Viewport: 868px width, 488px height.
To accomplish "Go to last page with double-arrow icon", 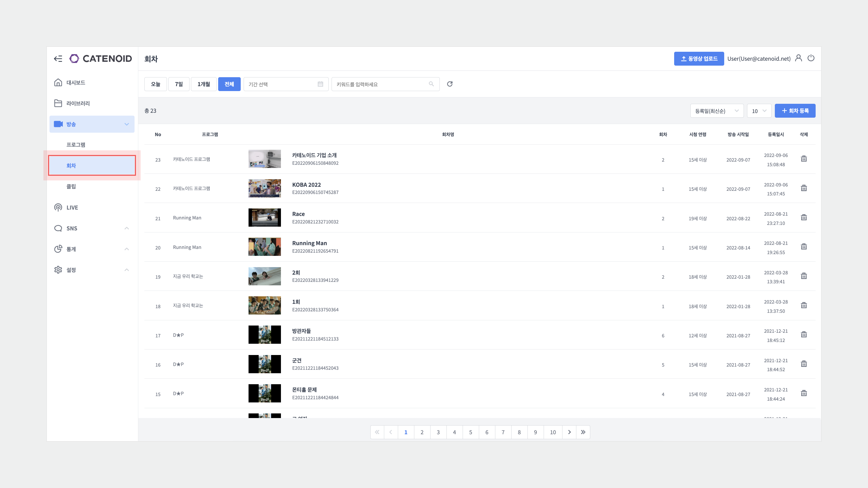I will coord(583,432).
